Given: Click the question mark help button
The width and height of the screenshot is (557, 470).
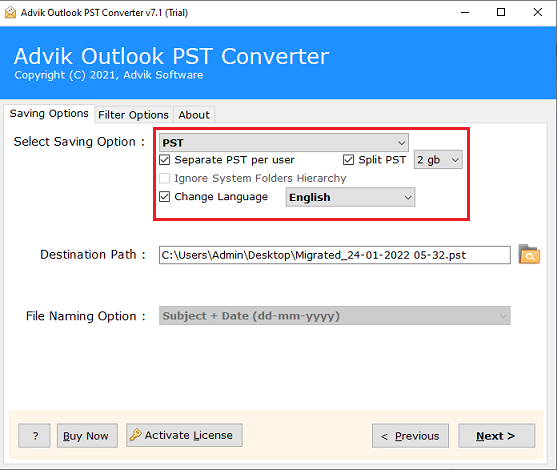Looking at the screenshot, I should 34,436.
